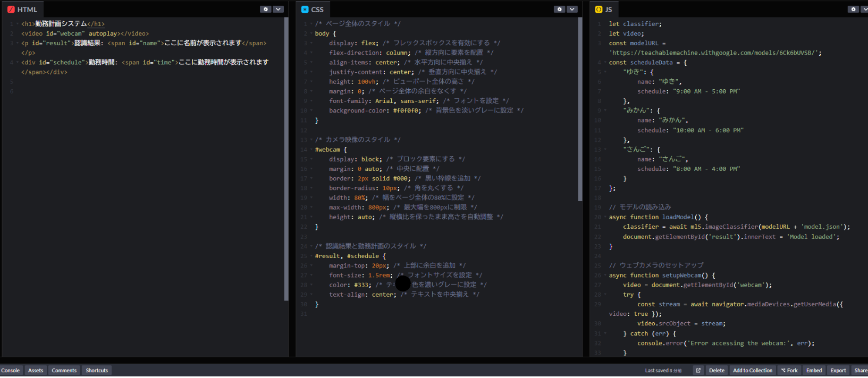The image size is (868, 378).
Task: Click the #f0f0f0 background-color value
Action: click(x=407, y=110)
